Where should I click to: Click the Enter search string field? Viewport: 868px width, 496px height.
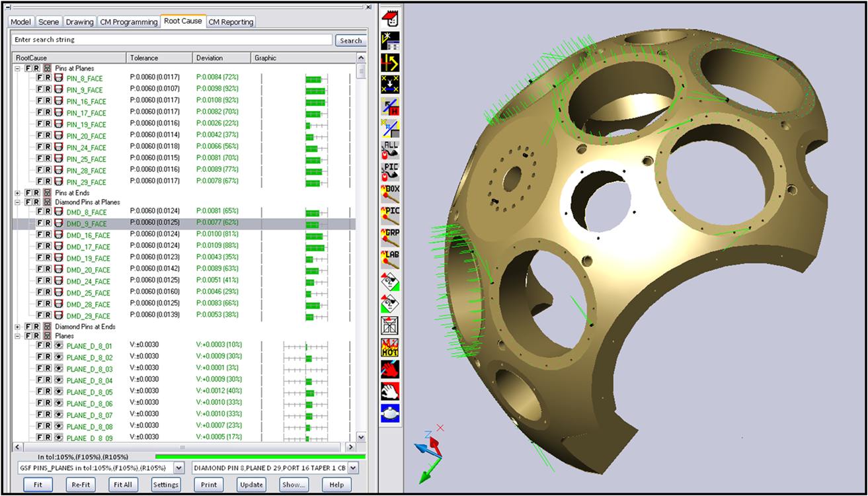pyautogui.click(x=172, y=40)
